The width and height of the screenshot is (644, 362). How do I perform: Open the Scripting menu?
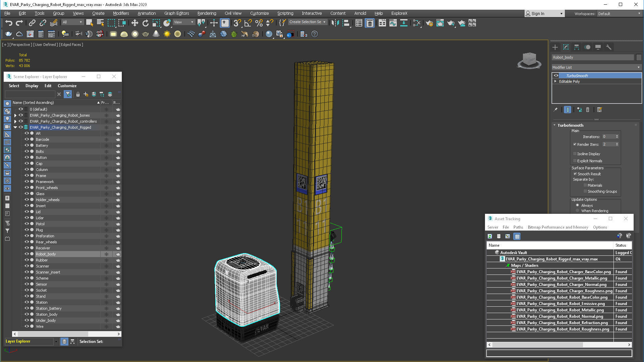point(285,13)
